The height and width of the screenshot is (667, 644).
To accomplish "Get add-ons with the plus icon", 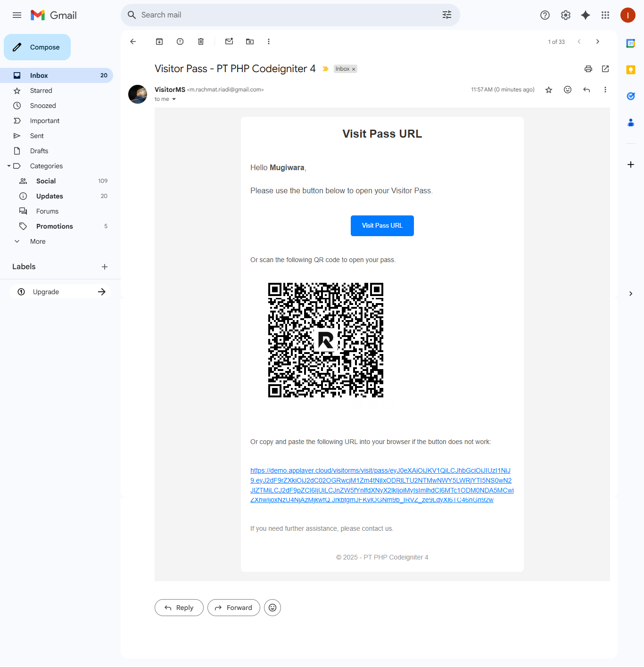I will click(631, 165).
